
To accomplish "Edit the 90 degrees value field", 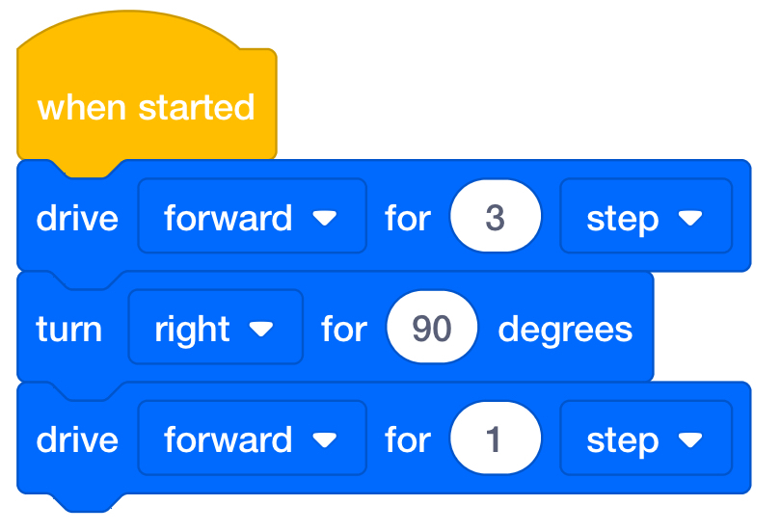I will click(432, 327).
